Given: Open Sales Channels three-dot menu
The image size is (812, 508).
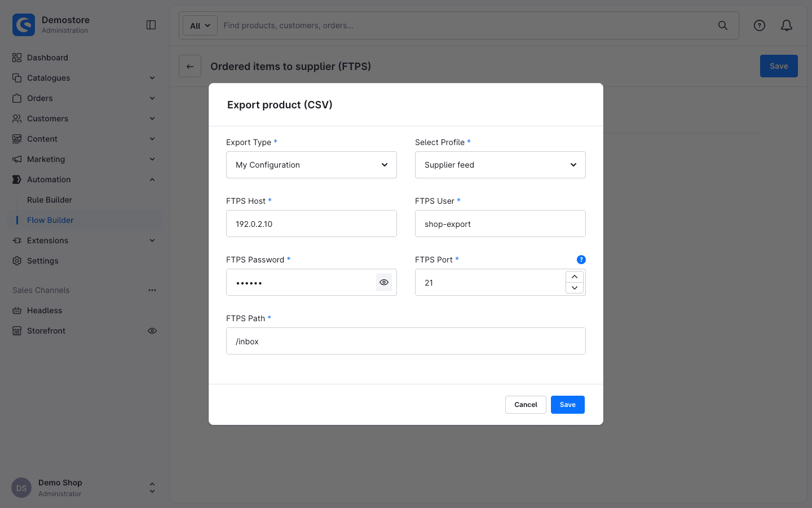Looking at the screenshot, I should point(152,290).
